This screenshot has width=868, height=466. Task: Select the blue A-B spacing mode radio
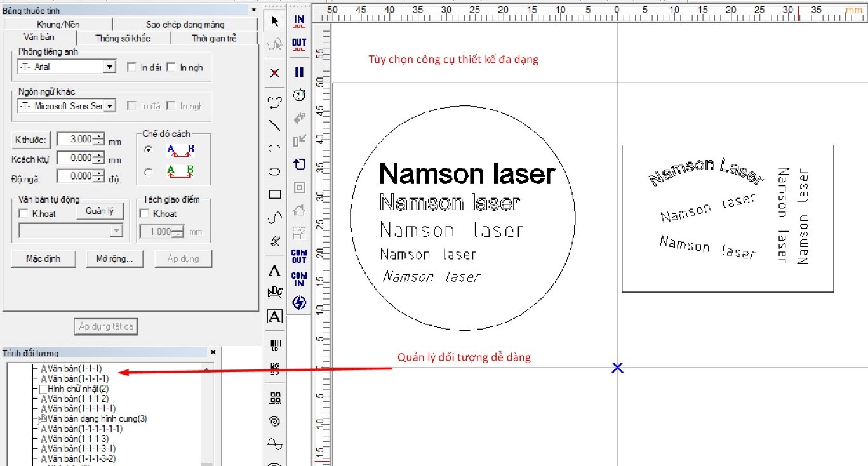(x=148, y=150)
